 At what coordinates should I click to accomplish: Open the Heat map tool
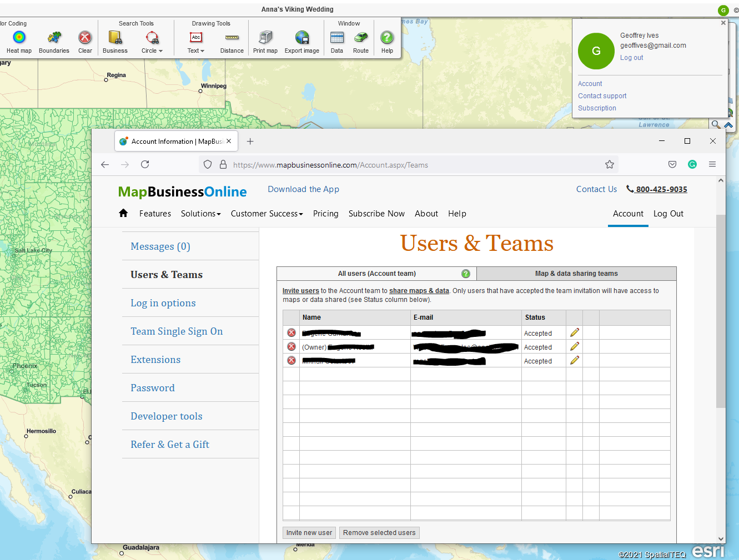(19, 42)
